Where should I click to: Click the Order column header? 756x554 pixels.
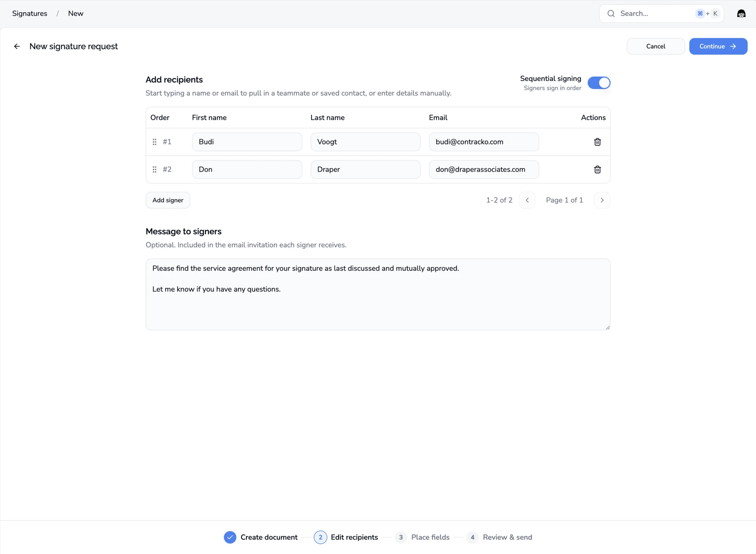point(160,118)
